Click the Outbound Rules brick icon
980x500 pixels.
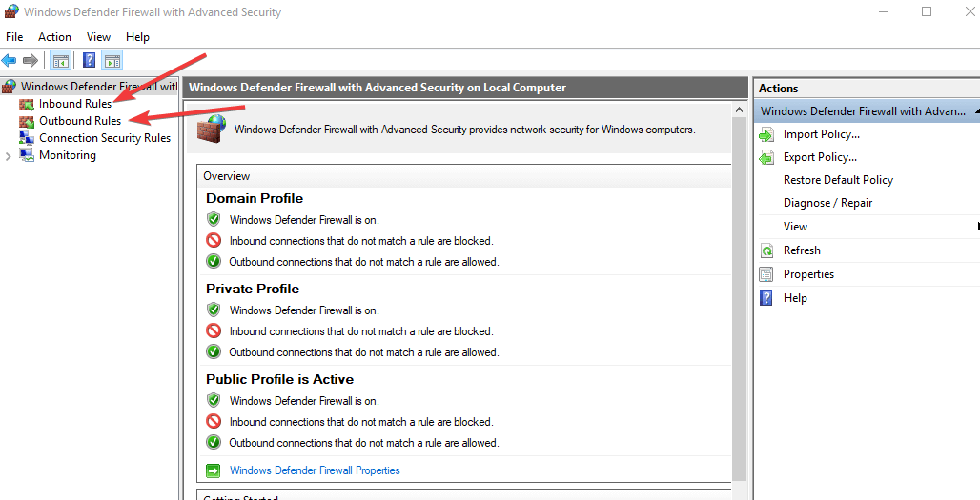pos(27,121)
